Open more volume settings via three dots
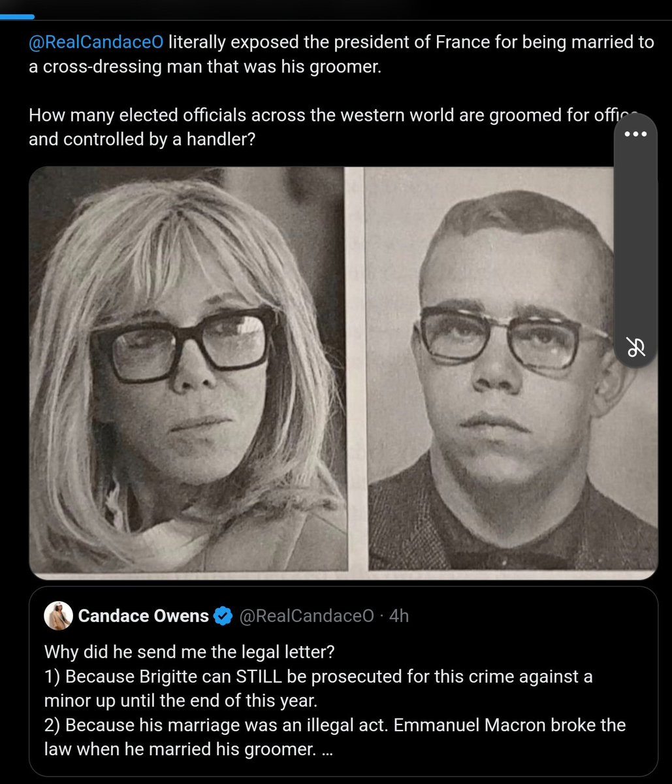The image size is (672, 784). (x=635, y=134)
